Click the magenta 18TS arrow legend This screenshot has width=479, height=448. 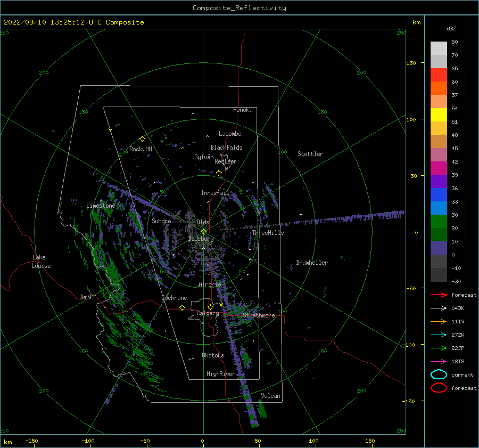(439, 362)
